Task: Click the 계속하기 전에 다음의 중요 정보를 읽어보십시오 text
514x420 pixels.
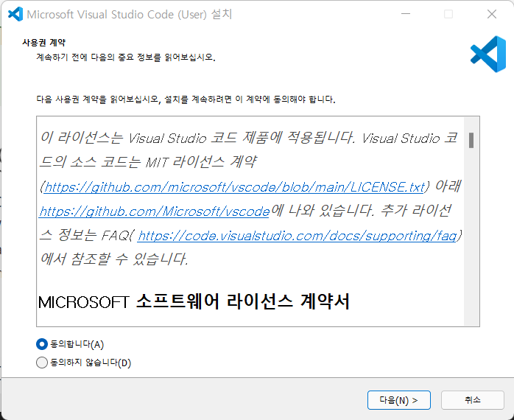Action: 126,57
